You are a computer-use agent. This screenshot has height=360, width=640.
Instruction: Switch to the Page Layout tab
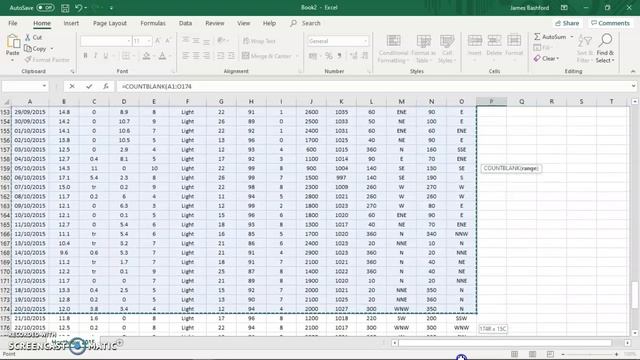coord(110,23)
